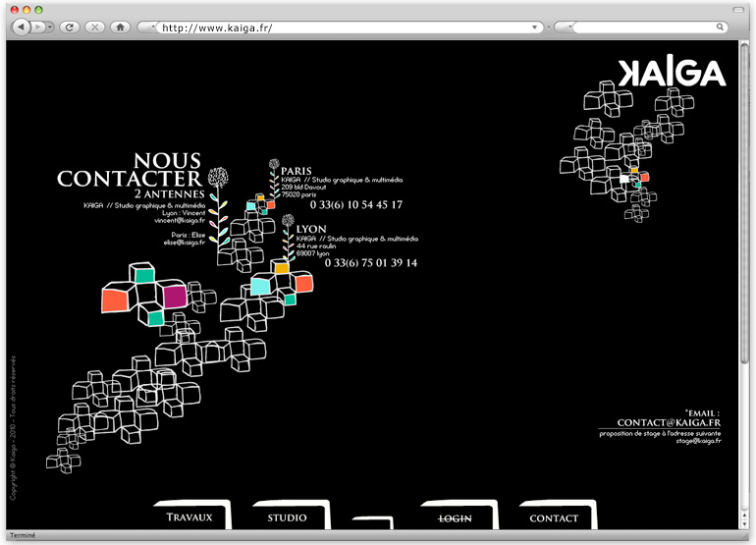Click the dandelion flower next to NOUS CONTACTER
This screenshot has width=756, height=545.
click(218, 178)
